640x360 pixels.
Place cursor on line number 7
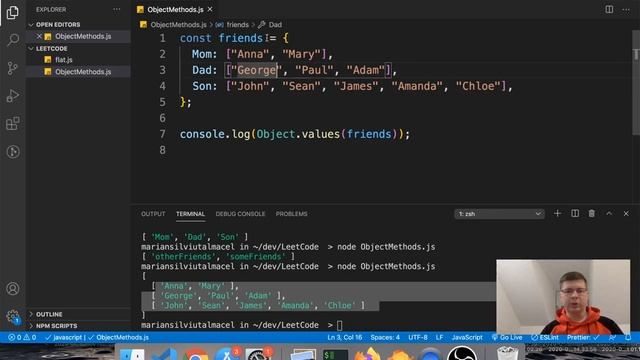click(162, 134)
